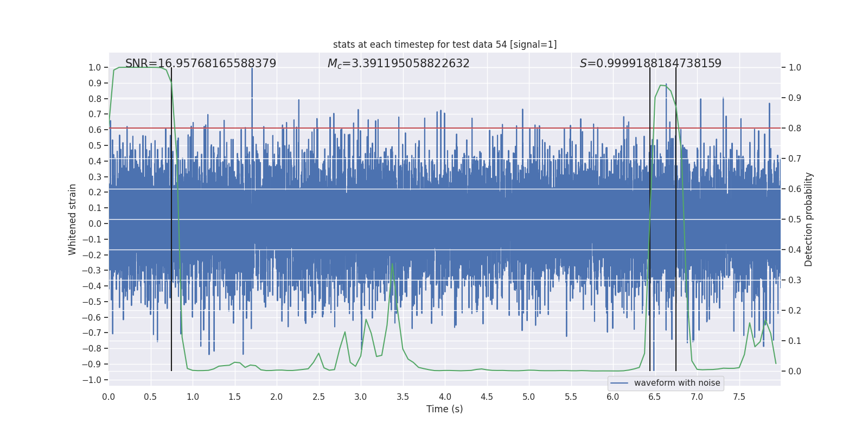Click the black vertical marker near 6.75 seconds
The image size is (868, 434).
pos(676,219)
